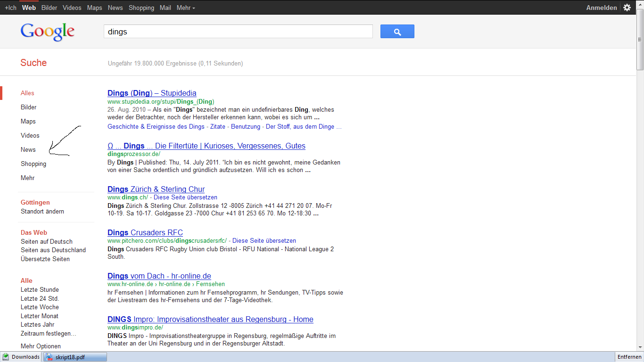The image size is (644, 362).
Task: Click Zeitraum festlegen... in sidebar
Action: 49,333
